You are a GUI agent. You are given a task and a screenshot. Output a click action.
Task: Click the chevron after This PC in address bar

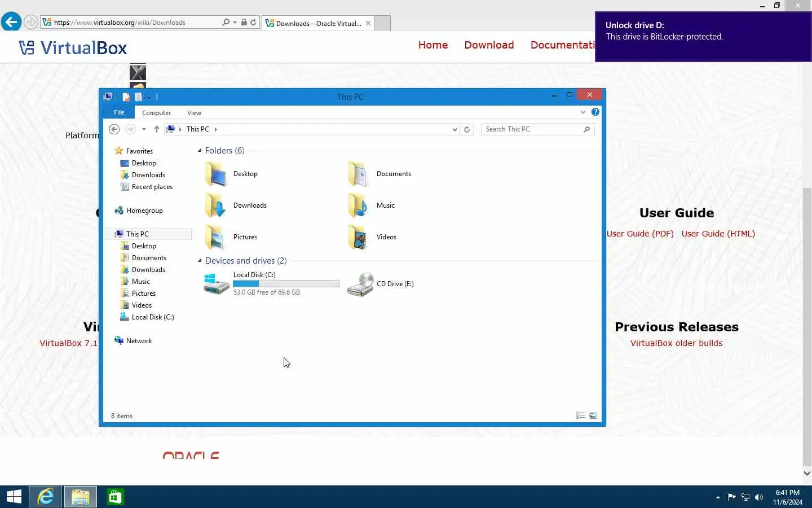tap(215, 129)
